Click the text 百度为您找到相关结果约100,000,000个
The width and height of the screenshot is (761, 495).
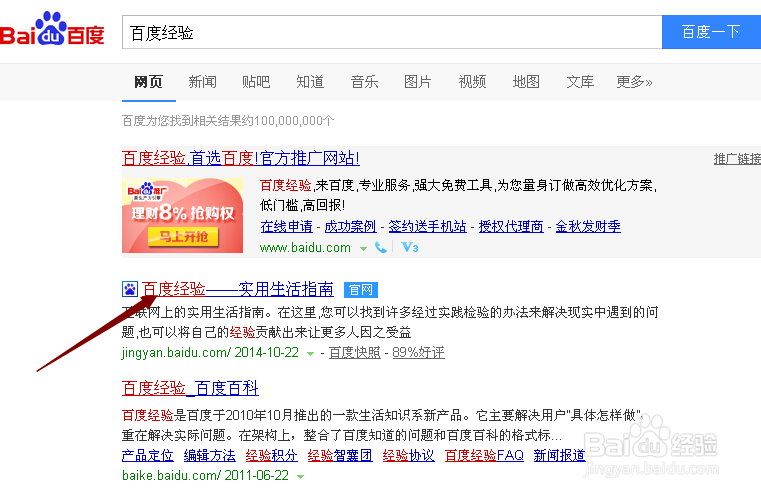(228, 120)
